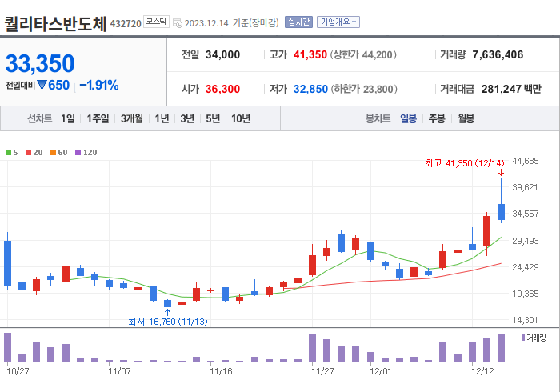This screenshot has width=560, height=392.
Task: Click the green 5-day moving average swatch
Action: pos(8,153)
